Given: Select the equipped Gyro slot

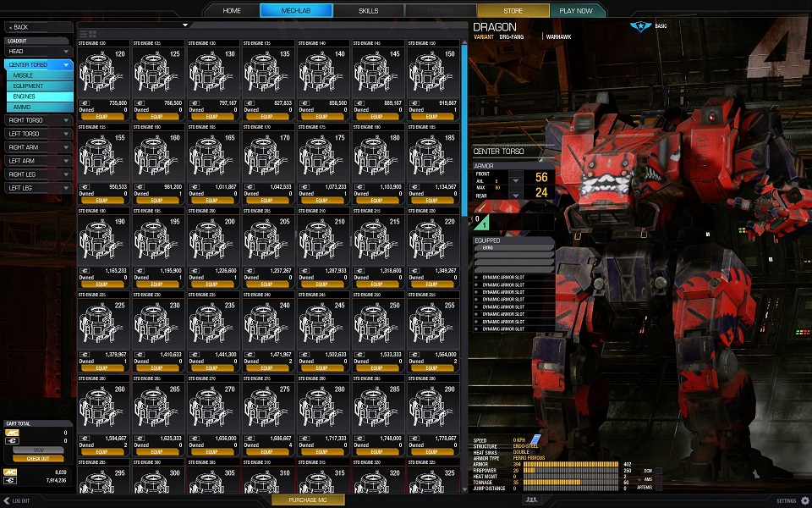Looking at the screenshot, I should tap(513, 248).
